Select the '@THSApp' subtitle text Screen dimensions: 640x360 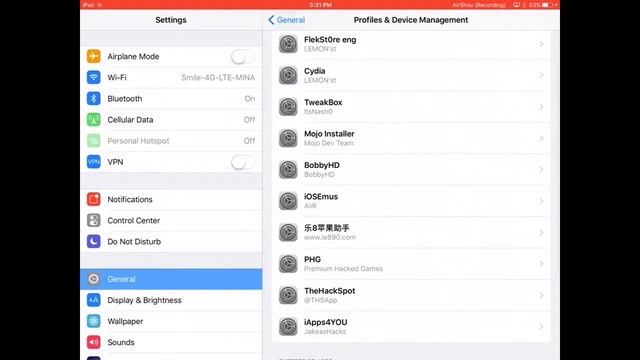[320, 300]
